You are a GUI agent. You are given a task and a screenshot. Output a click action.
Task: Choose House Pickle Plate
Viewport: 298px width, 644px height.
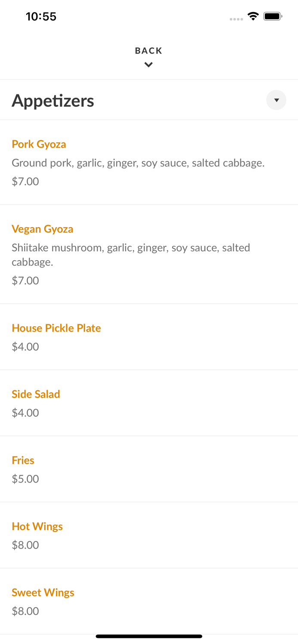[x=56, y=328]
